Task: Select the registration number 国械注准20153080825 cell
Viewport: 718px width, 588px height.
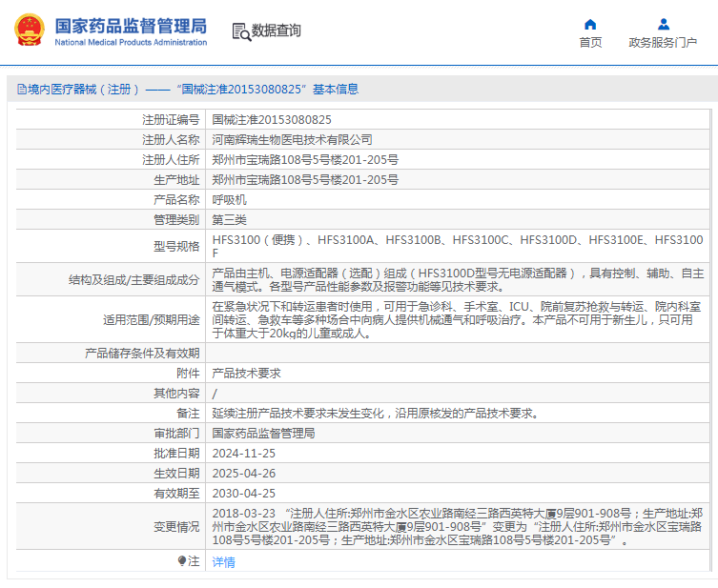Action: click(272, 120)
